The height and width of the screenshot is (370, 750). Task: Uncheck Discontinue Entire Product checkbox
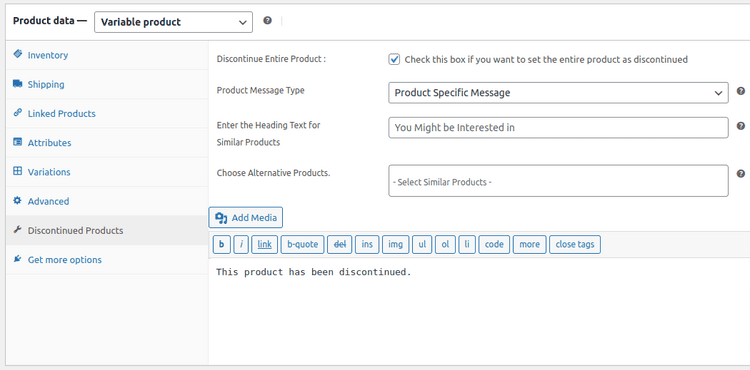pyautogui.click(x=394, y=59)
